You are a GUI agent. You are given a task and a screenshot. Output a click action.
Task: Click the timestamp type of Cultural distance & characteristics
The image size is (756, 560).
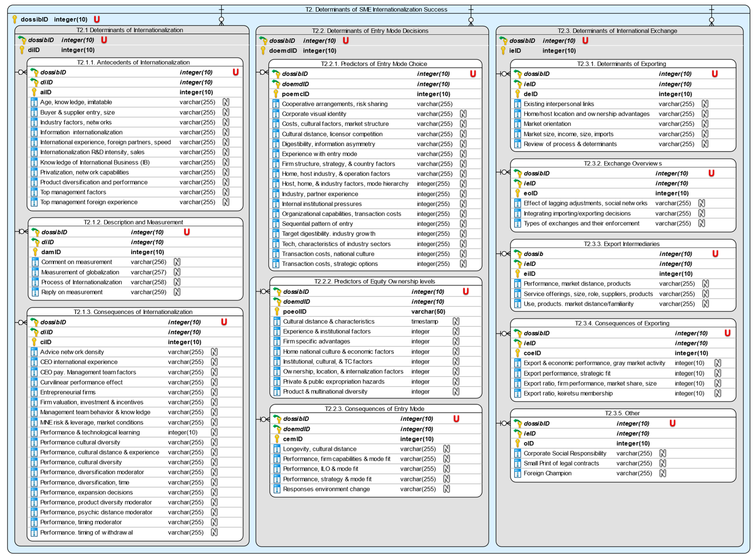click(424, 321)
